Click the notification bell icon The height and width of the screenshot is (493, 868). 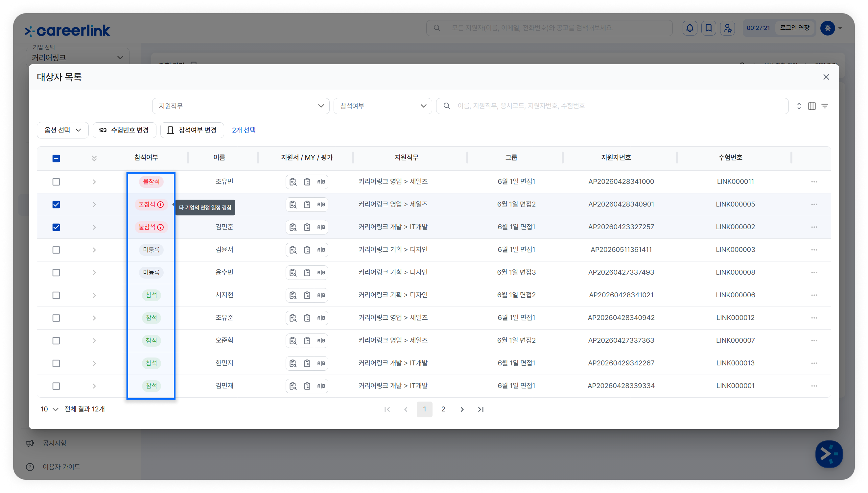click(x=690, y=28)
